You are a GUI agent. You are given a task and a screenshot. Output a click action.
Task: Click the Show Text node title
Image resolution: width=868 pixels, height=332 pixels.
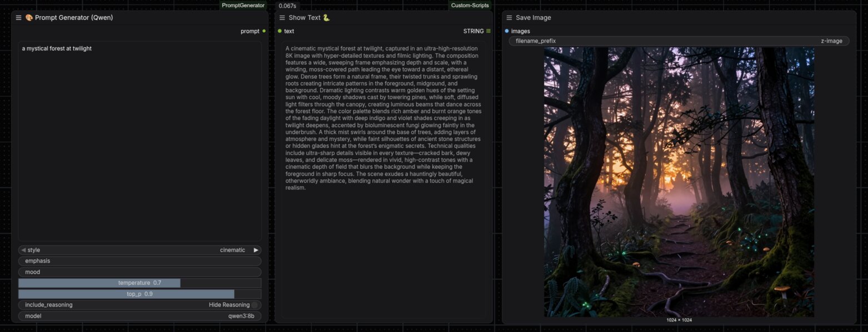(x=310, y=18)
